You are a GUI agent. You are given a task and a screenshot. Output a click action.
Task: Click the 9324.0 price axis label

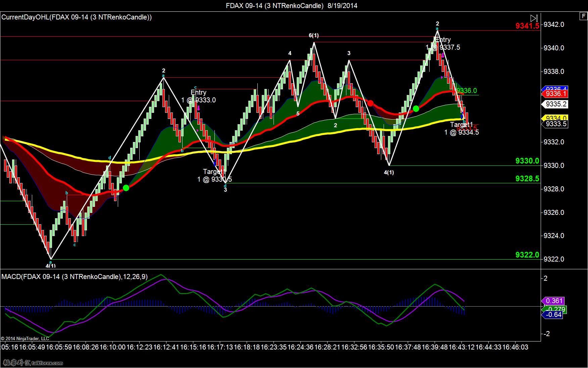coord(554,236)
